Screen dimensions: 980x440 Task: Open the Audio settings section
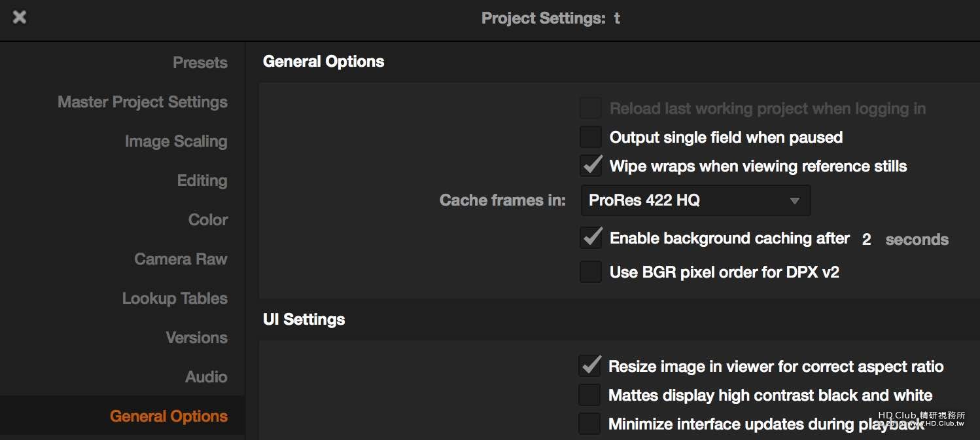coord(206,377)
